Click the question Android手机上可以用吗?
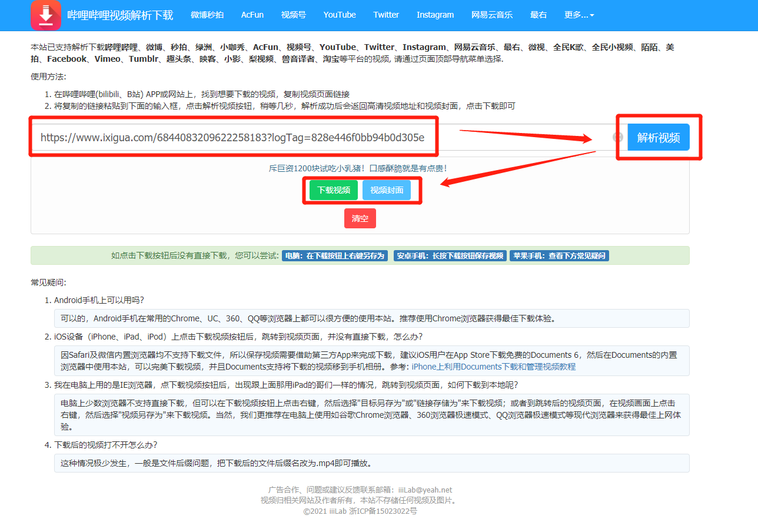 (99, 300)
